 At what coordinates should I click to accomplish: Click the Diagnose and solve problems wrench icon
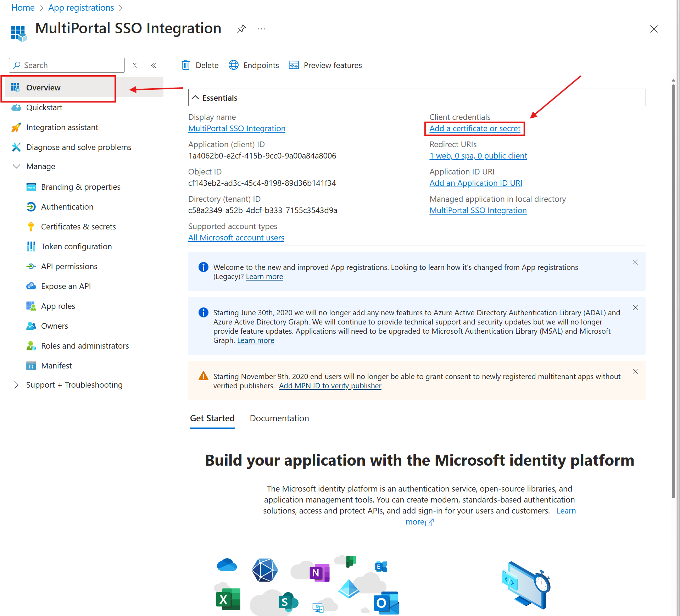coord(16,147)
